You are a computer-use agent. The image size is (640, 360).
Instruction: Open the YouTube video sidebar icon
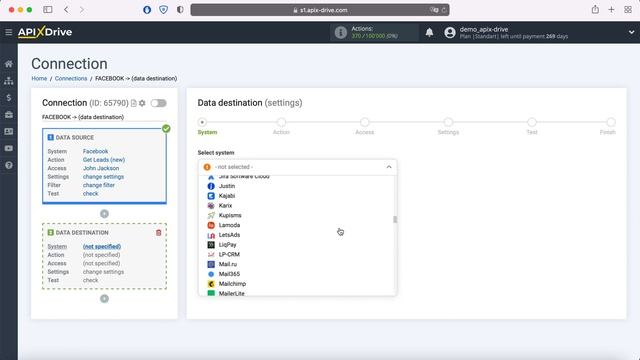(x=9, y=148)
